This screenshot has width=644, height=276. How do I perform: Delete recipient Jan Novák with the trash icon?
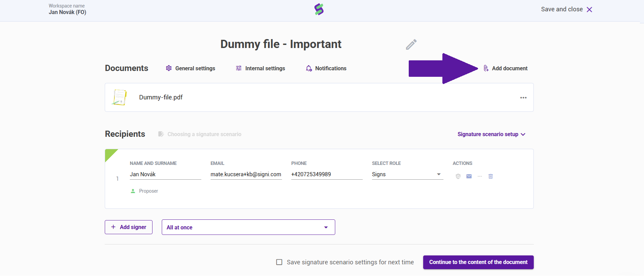pos(490,176)
